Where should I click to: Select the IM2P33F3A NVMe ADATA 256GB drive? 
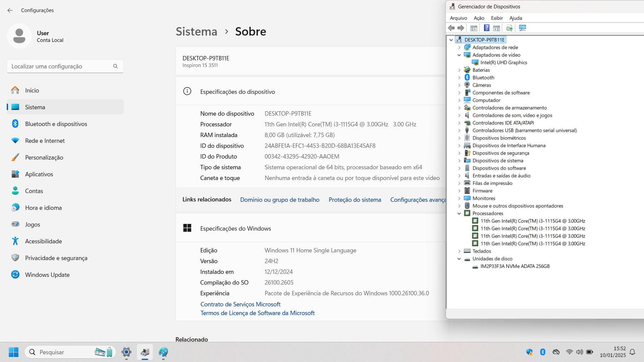point(515,266)
